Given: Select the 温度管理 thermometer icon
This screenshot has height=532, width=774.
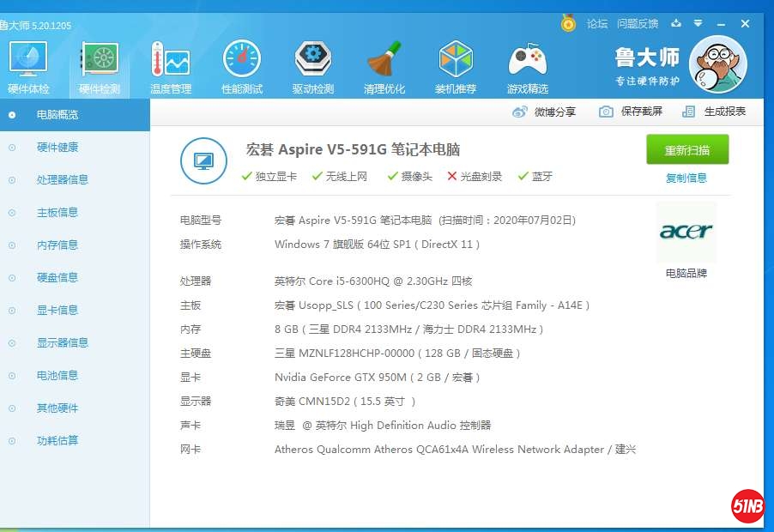Looking at the screenshot, I should [170, 60].
